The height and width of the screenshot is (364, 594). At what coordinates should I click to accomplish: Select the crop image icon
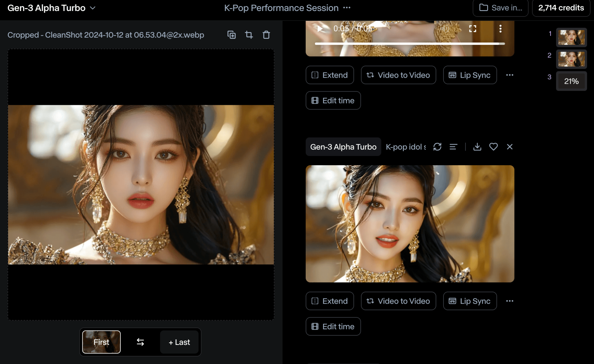pyautogui.click(x=249, y=35)
